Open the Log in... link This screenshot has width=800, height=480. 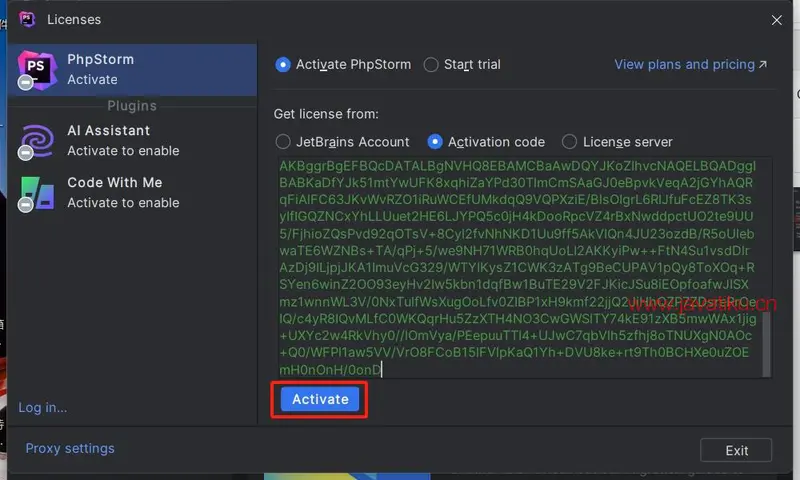pyautogui.click(x=43, y=407)
